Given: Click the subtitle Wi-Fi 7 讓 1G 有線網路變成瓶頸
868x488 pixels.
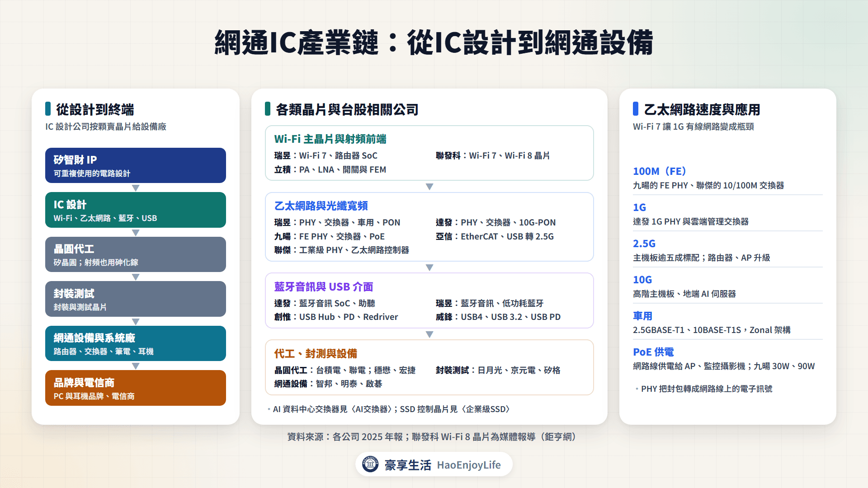Looking at the screenshot, I should pos(693,127).
